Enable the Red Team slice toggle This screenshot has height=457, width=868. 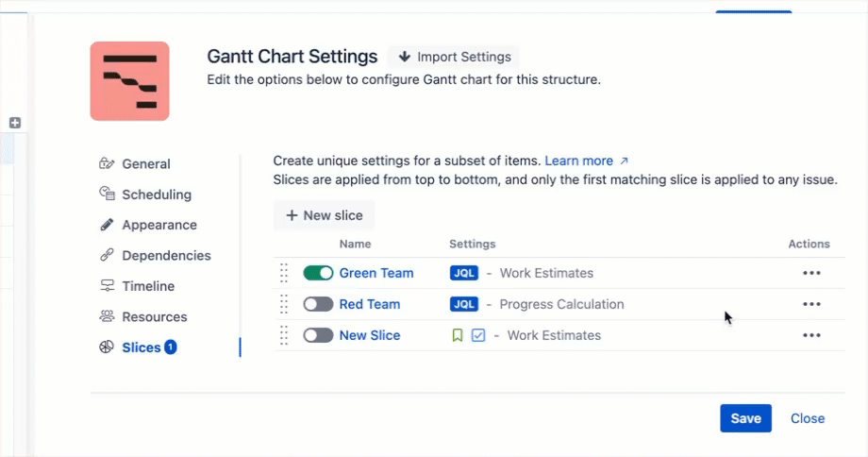[318, 304]
